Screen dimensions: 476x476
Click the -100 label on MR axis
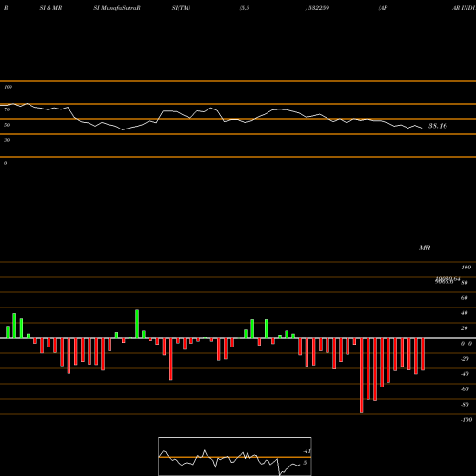pyautogui.click(x=466, y=420)
